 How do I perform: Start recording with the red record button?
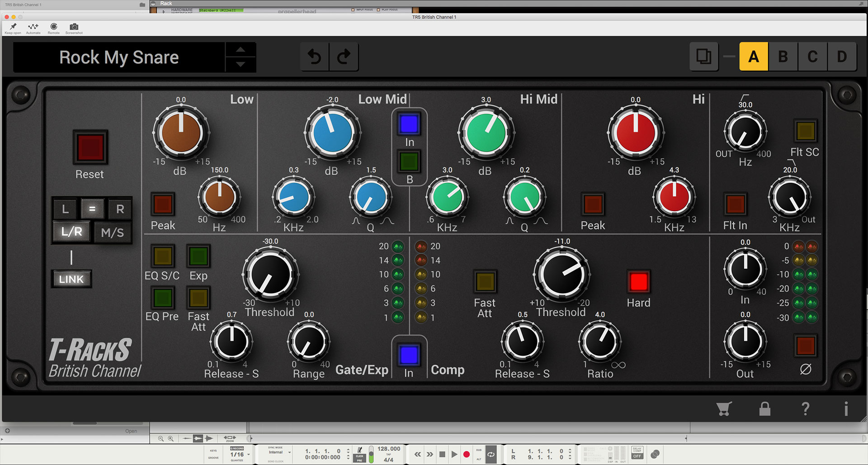click(467, 454)
